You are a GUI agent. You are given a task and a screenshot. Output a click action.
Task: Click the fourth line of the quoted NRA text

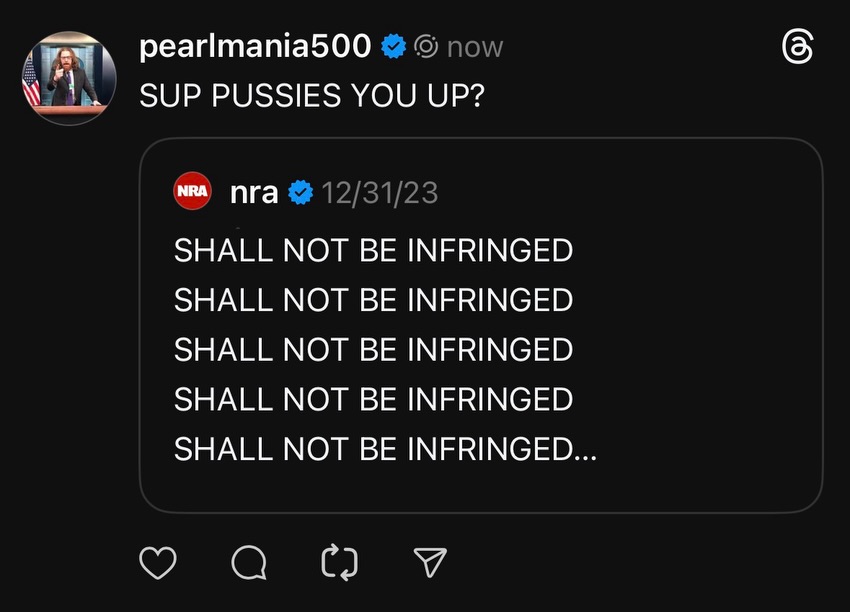373,400
